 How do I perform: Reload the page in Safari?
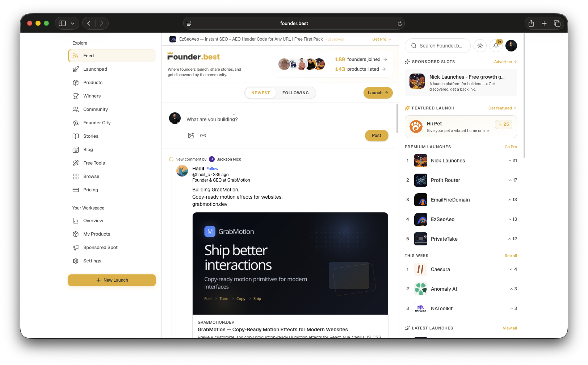click(400, 24)
